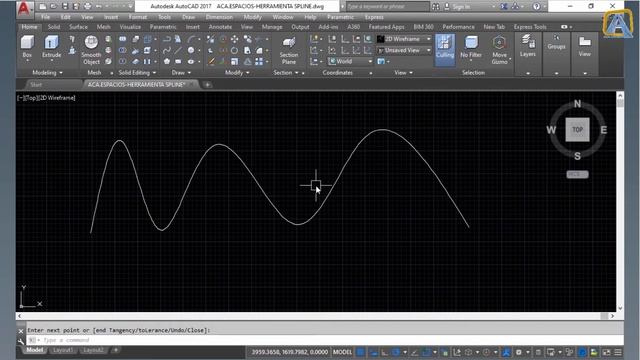
Task: Click the horizontal scrollbar below drawing area
Action: [315, 316]
